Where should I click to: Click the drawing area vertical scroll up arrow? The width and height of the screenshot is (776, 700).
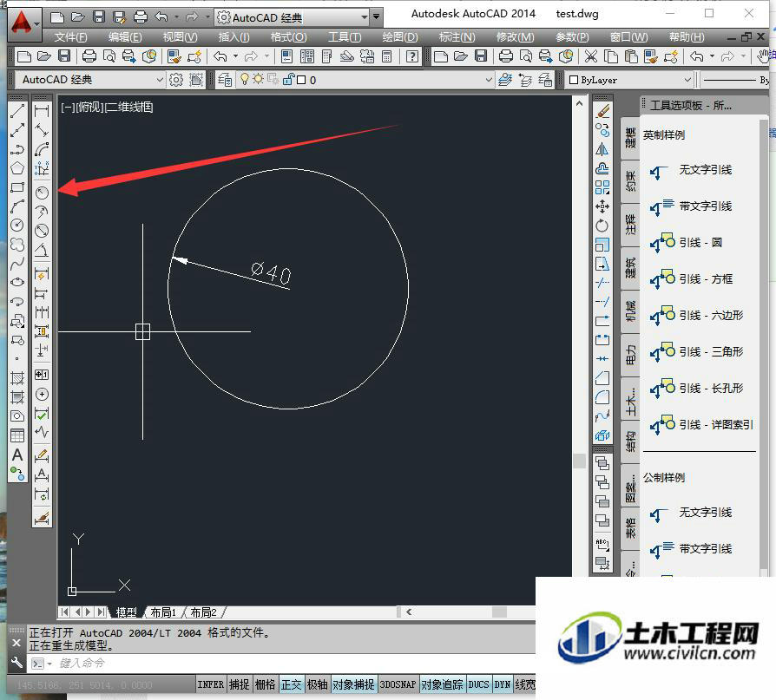pos(579,103)
